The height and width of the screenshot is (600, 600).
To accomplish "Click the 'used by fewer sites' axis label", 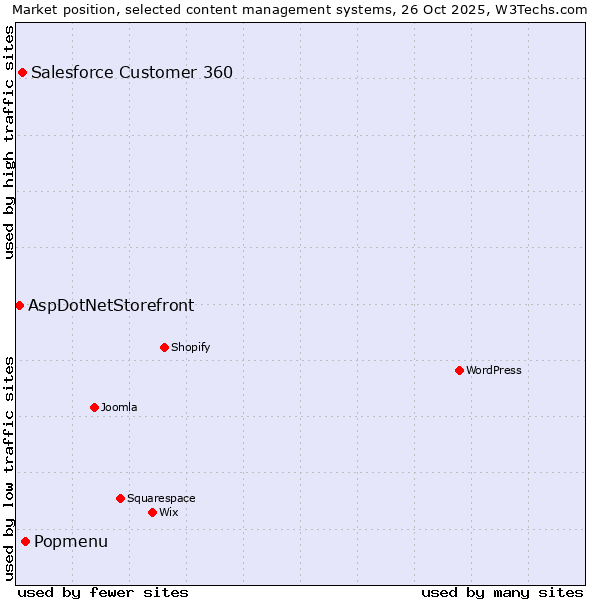I will (103, 592).
